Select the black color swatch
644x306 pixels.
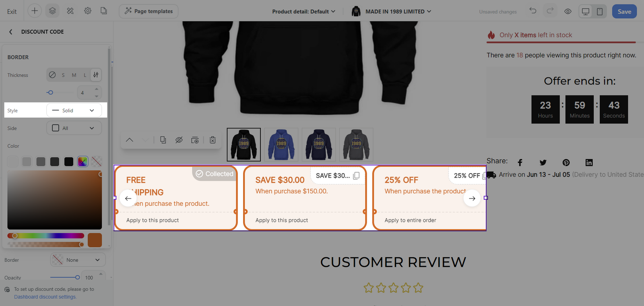click(69, 161)
